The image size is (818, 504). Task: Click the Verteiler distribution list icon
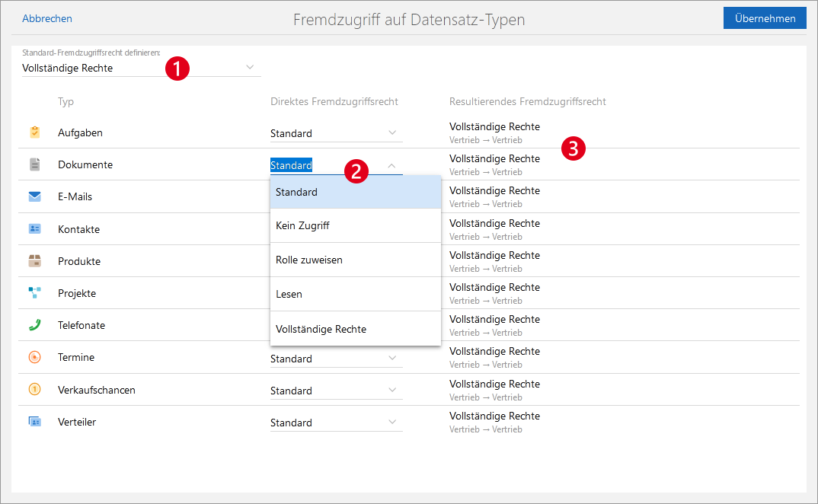(34, 422)
